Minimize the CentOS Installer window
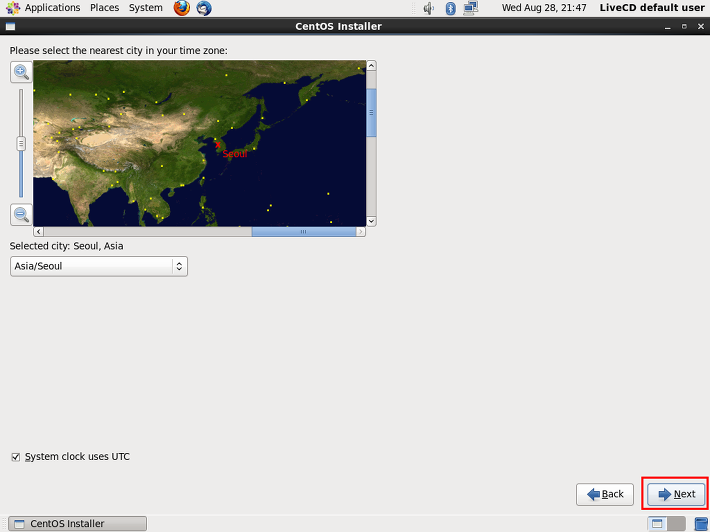This screenshot has height=532, width=710. [667, 27]
